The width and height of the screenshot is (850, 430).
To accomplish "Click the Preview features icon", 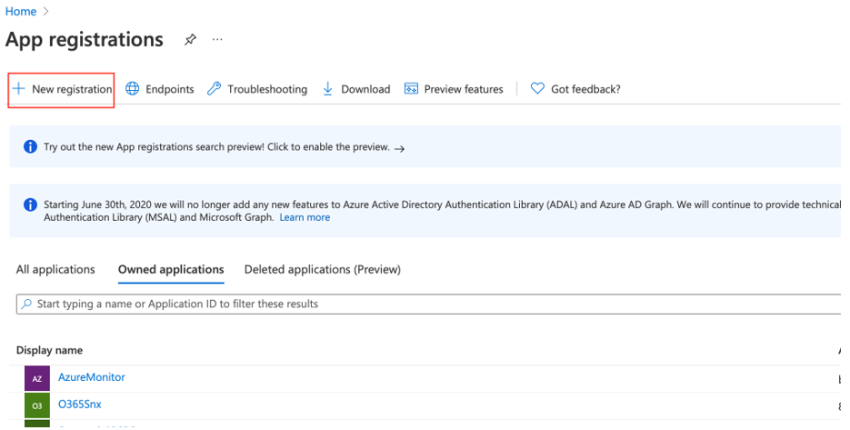I will (x=411, y=89).
